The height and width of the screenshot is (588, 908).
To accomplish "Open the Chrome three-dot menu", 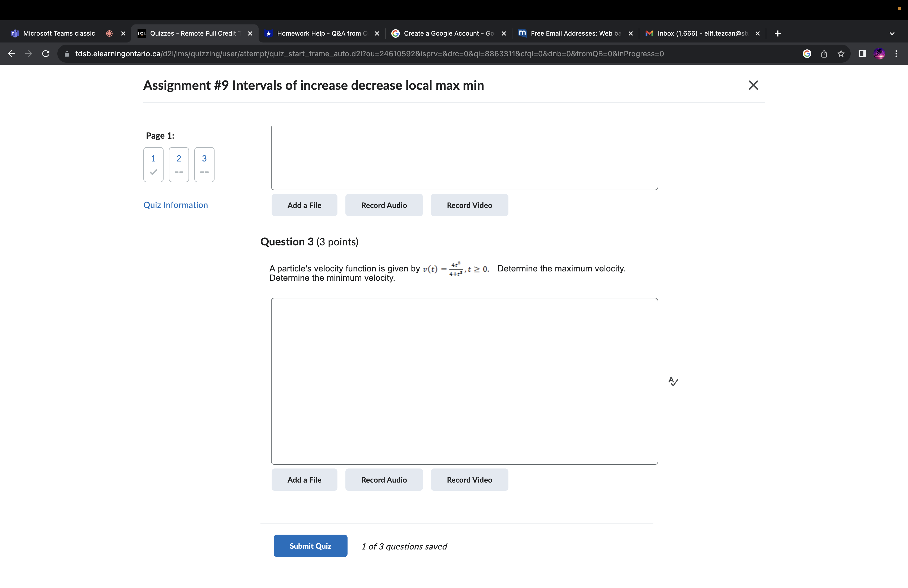I will (896, 54).
